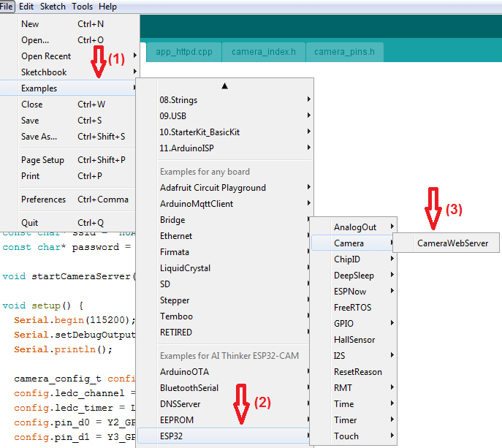Select the ESP32 examples entry
The image size is (502, 448).
224,436
